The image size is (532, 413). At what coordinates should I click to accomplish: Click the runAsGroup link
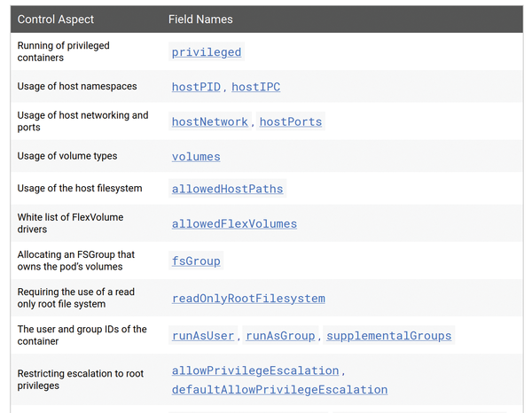280,336
